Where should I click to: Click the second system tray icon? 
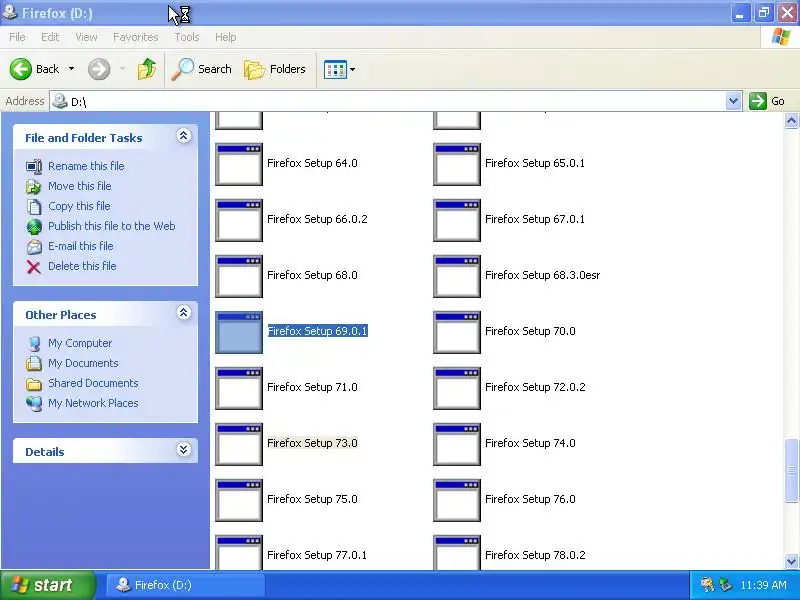(725, 585)
